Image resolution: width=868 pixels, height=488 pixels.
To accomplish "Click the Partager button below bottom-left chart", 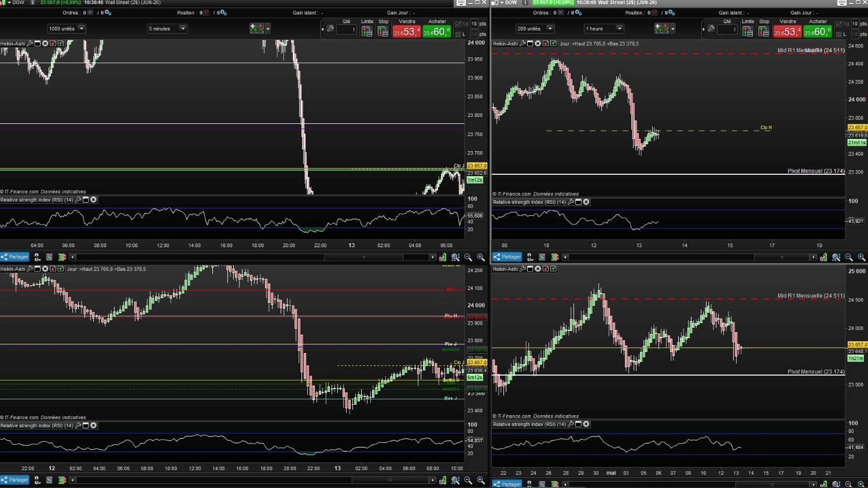I will (14, 480).
